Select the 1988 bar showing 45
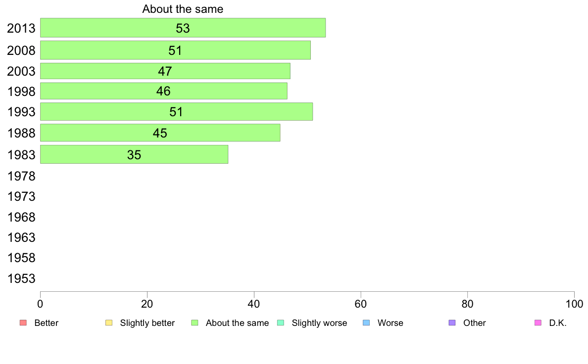 (x=160, y=133)
